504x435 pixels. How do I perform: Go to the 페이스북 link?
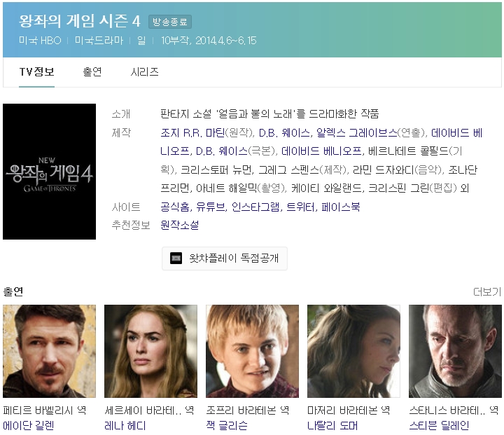point(341,207)
